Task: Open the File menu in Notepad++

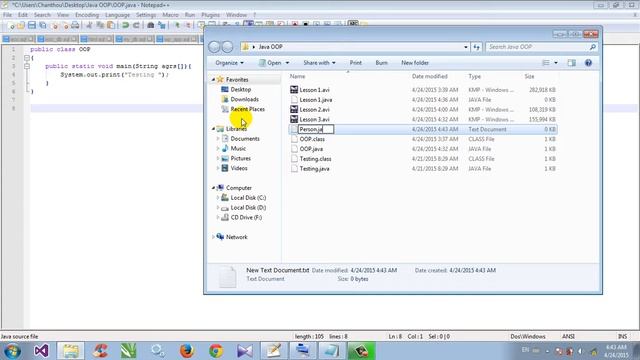Action: click(x=7, y=15)
